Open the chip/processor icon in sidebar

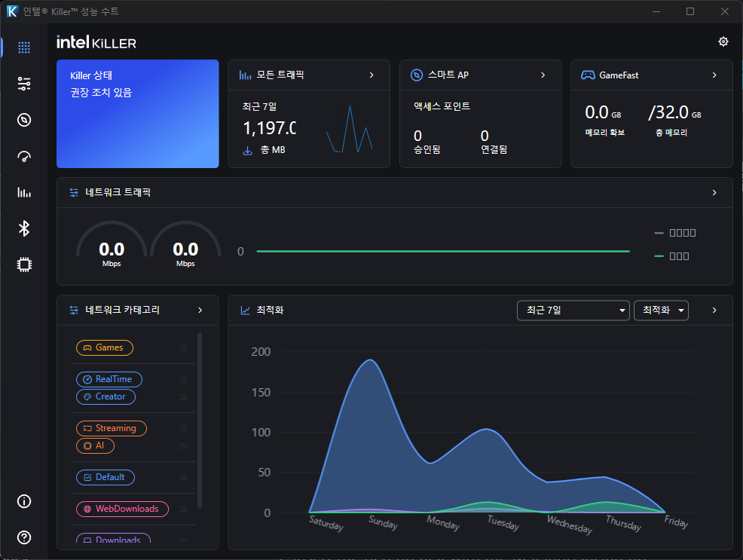coord(24,265)
